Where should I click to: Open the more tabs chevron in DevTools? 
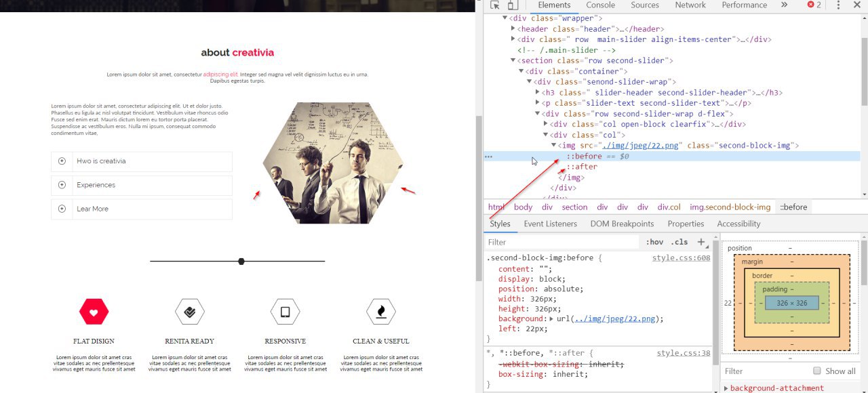pos(784,5)
